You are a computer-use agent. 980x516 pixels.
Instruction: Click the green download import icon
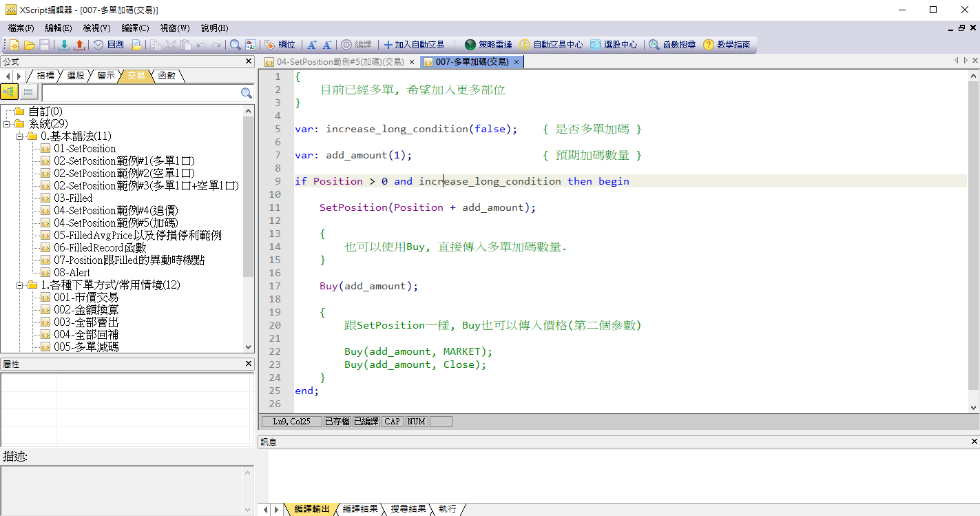point(64,45)
